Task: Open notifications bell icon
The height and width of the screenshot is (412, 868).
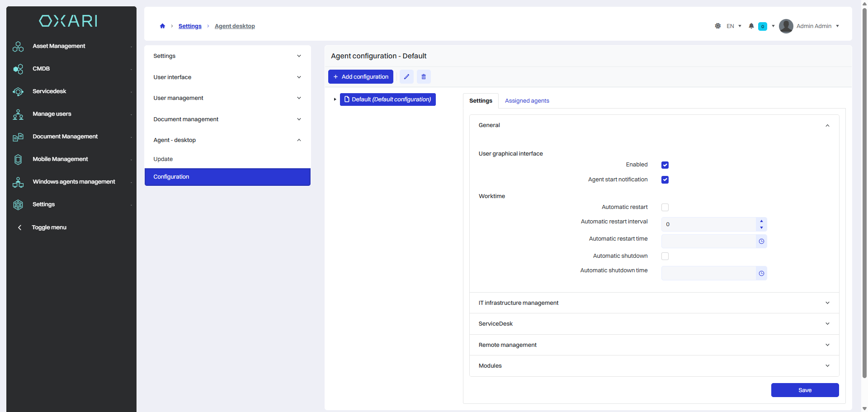Action: pyautogui.click(x=751, y=26)
